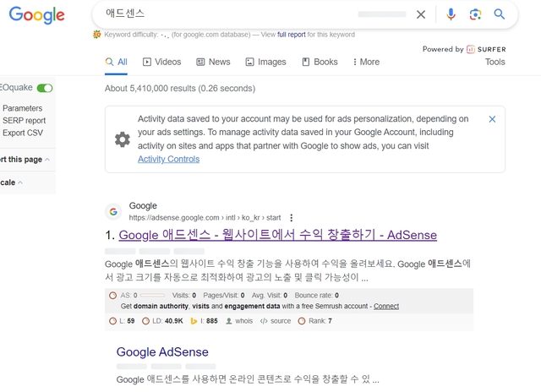Switch to the Books tab
Viewport: 541px width, 392px height.
point(320,62)
